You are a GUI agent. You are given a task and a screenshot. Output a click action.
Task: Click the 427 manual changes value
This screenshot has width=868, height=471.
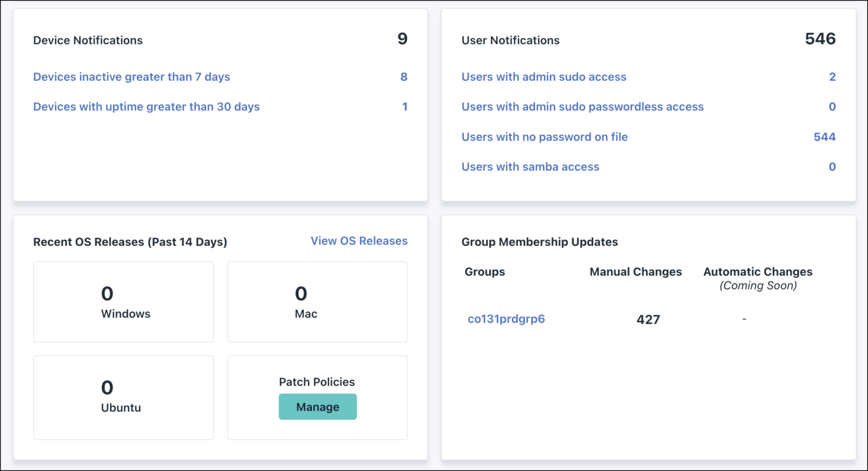click(x=648, y=320)
